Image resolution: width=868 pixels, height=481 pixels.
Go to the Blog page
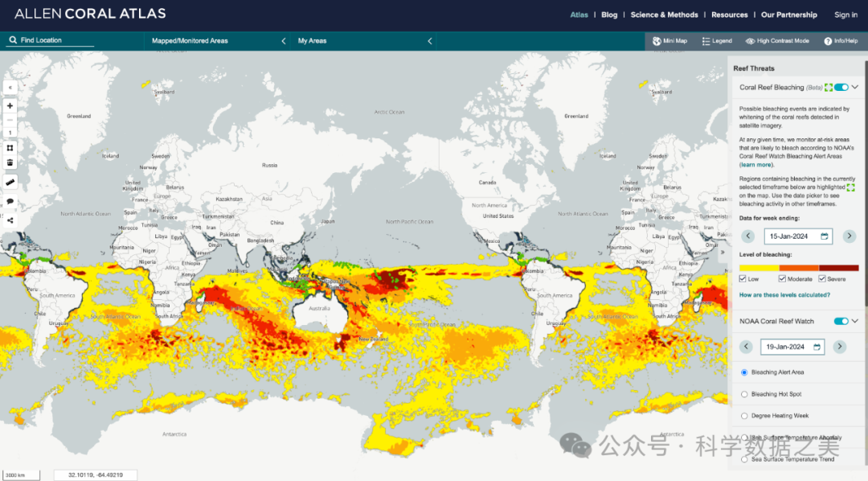pyautogui.click(x=609, y=14)
